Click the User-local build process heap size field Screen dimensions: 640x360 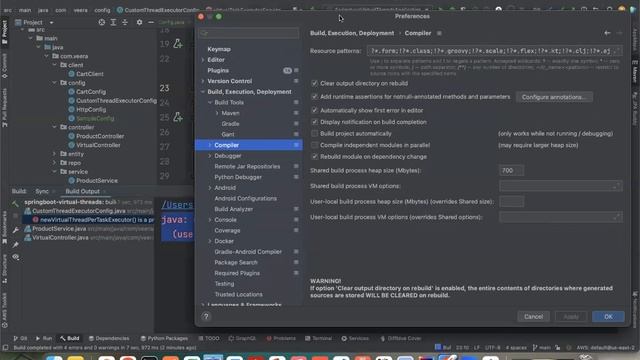pos(511,202)
